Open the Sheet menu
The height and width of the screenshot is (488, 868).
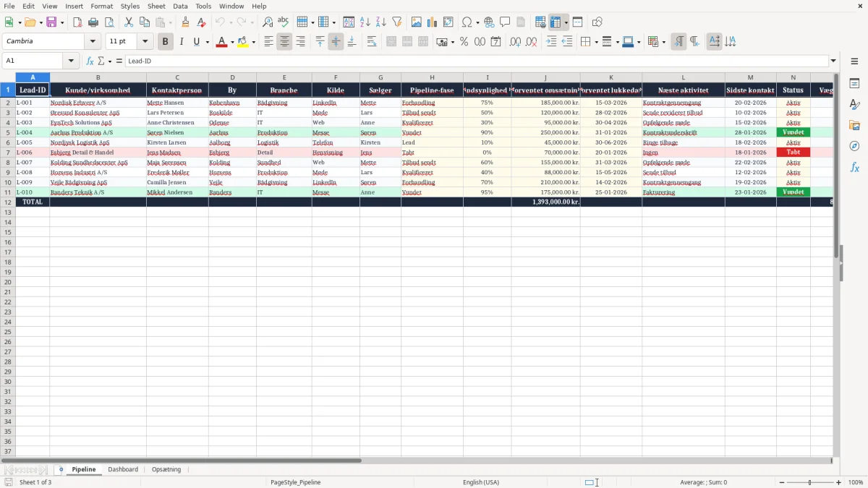pyautogui.click(x=156, y=6)
